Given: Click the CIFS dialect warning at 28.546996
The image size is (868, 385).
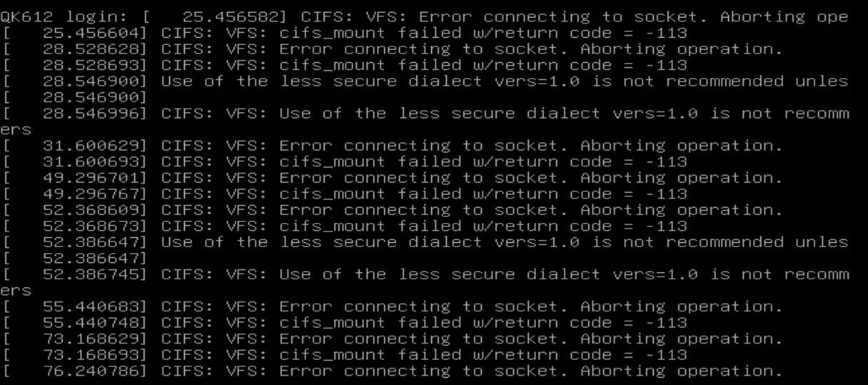Looking at the screenshot, I should (425, 114).
